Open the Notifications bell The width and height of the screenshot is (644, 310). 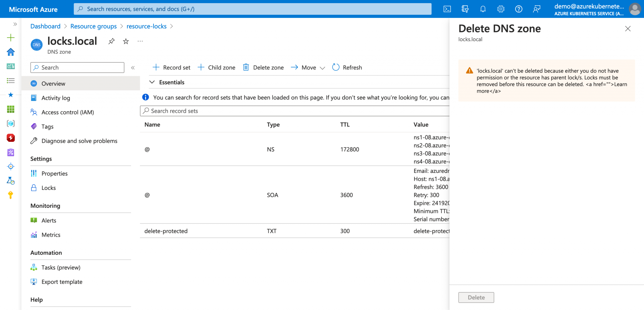(x=483, y=8)
